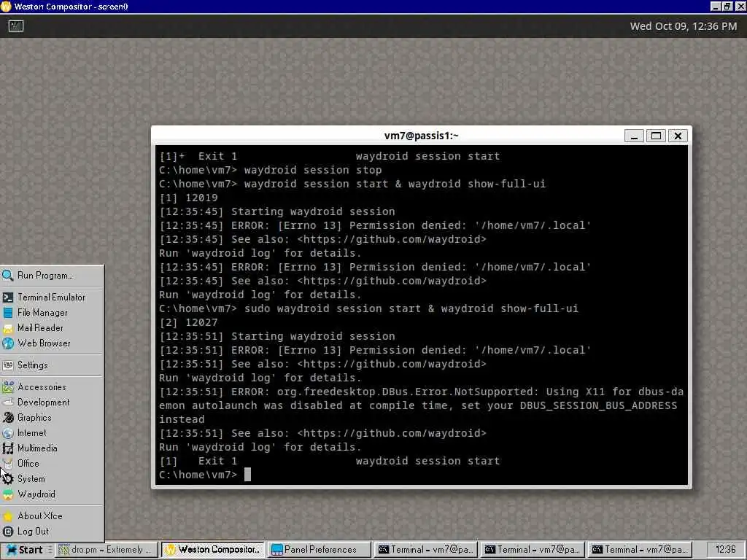The image size is (747, 560).
Task: Click the taskbar clock showing 12:36
Action: [x=725, y=550]
